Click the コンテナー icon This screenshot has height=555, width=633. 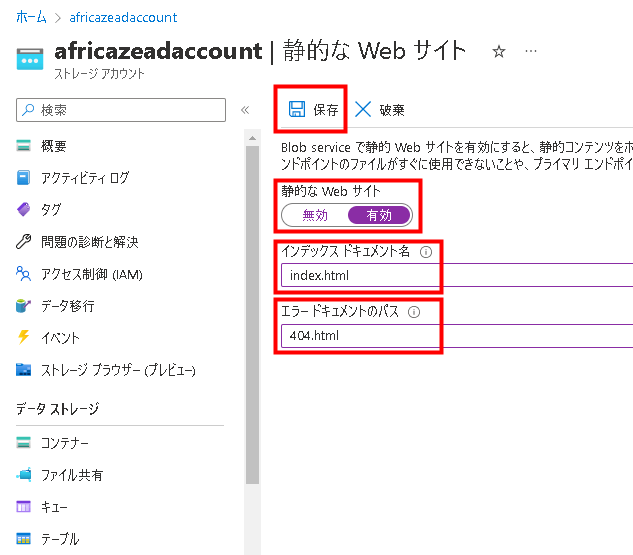[23, 442]
